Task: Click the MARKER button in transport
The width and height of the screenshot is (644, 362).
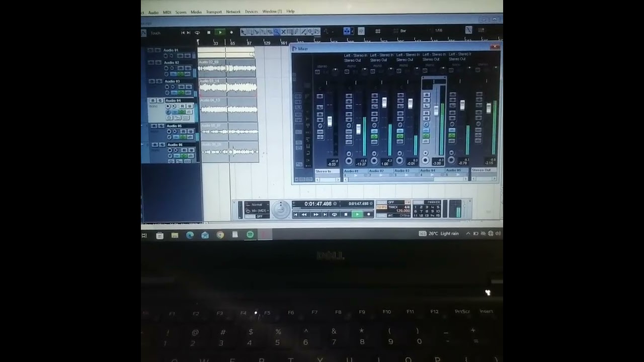Action: pos(434,202)
